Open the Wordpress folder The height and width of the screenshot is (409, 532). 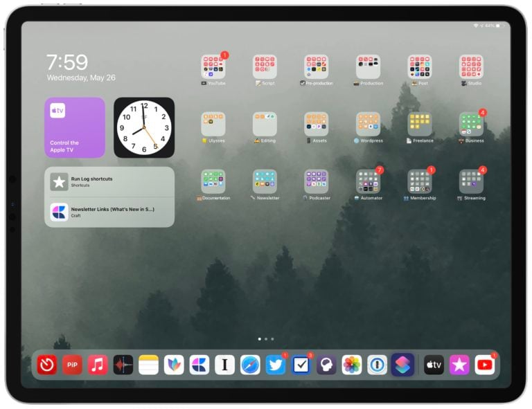[x=368, y=124]
